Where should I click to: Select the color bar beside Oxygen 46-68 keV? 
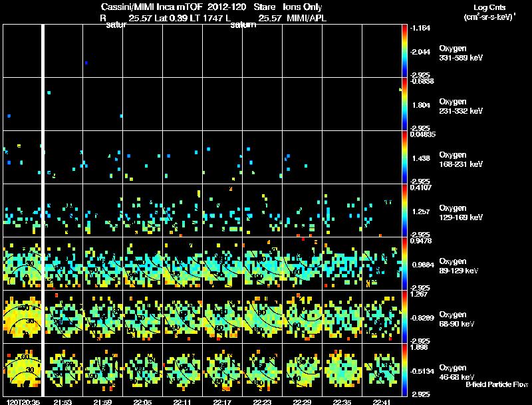(404, 370)
